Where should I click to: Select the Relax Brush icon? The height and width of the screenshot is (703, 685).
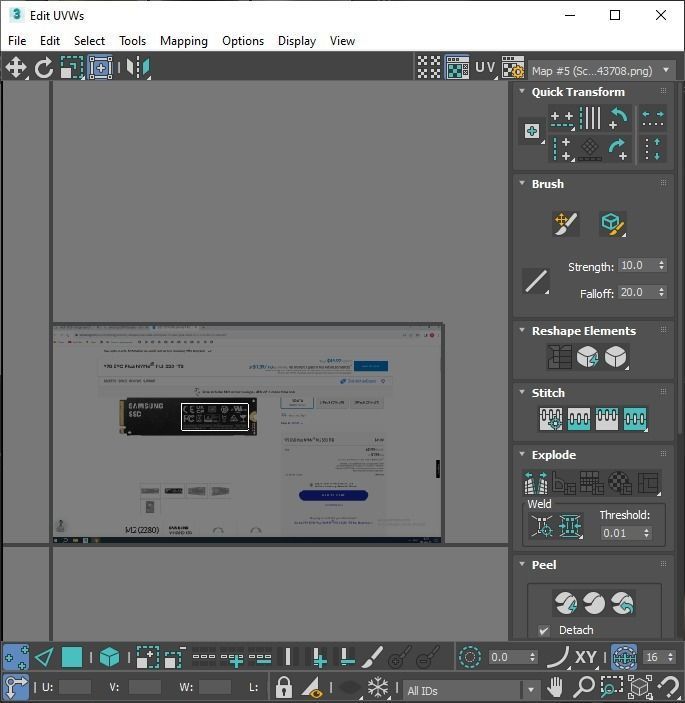(x=612, y=223)
